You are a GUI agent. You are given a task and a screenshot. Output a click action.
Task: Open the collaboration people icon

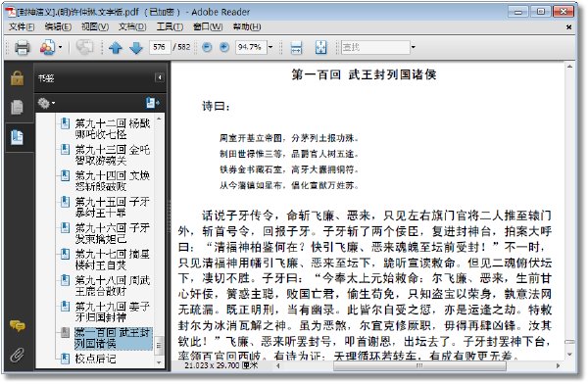tap(47, 47)
